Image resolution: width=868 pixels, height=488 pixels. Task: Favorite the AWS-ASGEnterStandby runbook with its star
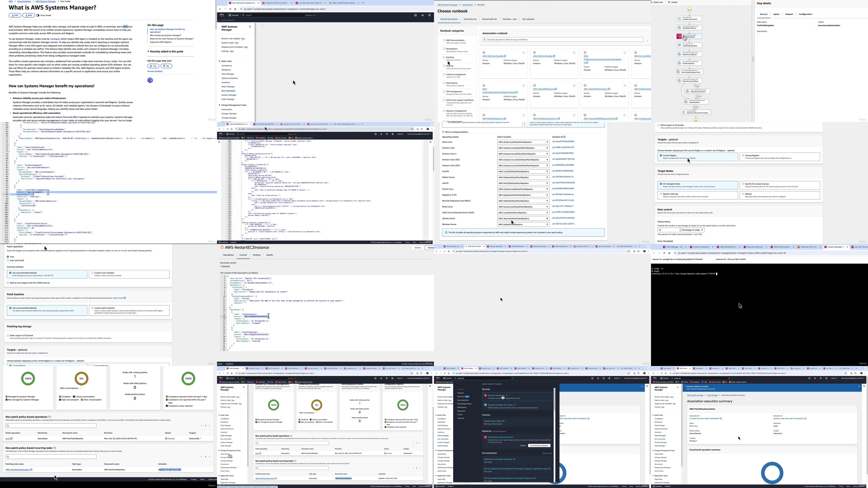click(x=484, y=53)
